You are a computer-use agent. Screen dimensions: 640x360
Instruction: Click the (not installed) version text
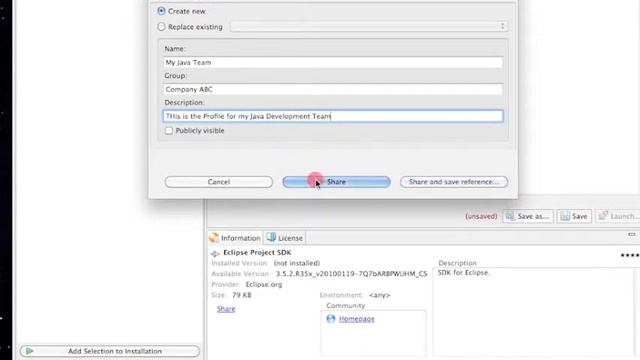tap(297, 263)
